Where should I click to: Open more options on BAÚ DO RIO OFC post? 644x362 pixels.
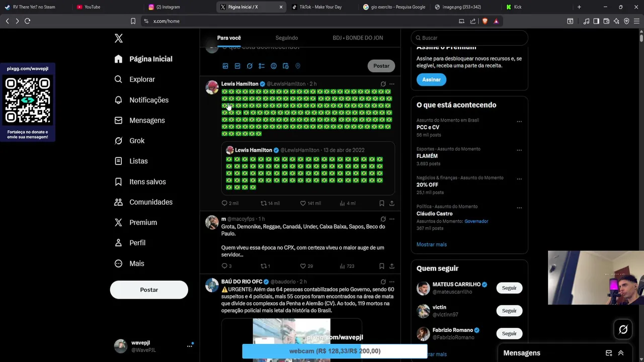392,282
